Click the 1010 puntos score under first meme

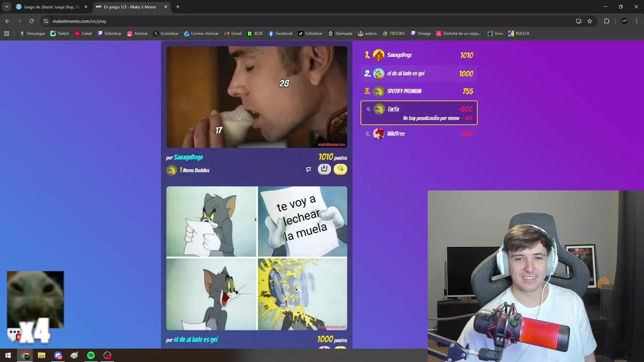coord(333,157)
